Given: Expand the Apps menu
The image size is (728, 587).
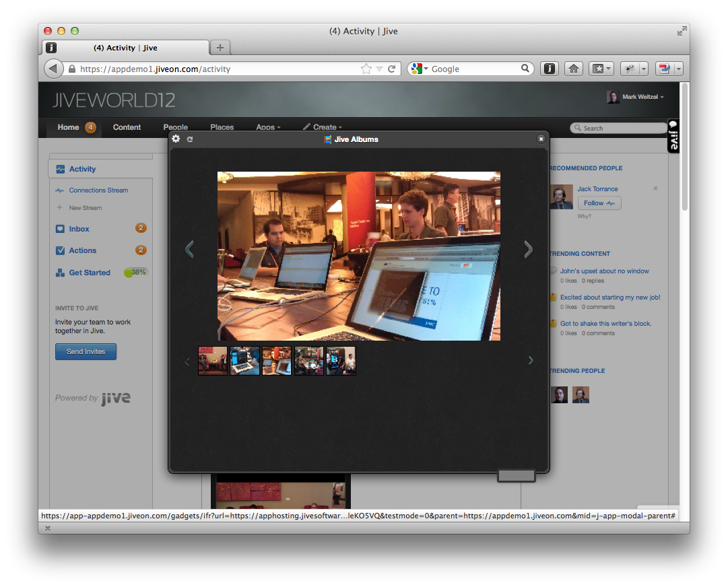Looking at the screenshot, I should click(x=268, y=127).
